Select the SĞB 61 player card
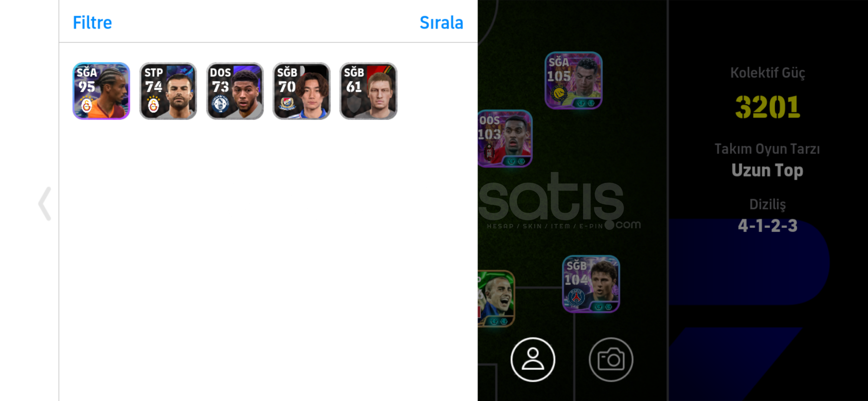This screenshot has height=401, width=868. coord(368,91)
